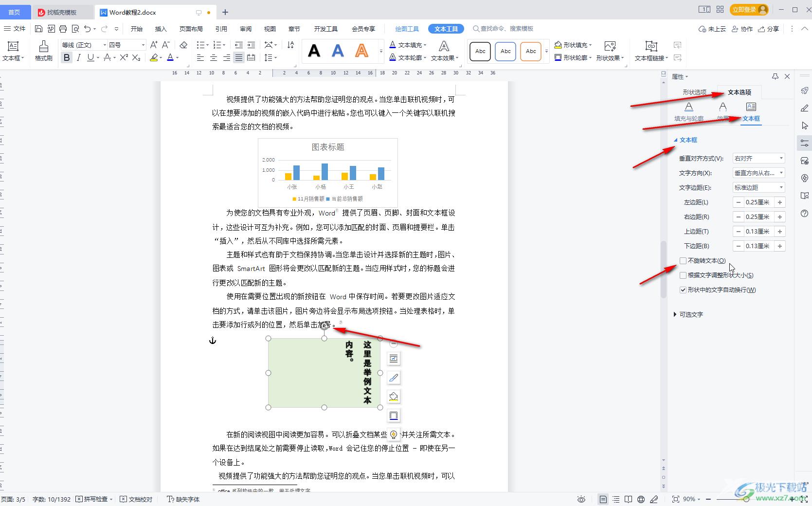Open the font name dropdown
This screenshot has width=812, height=506.
click(x=104, y=45)
